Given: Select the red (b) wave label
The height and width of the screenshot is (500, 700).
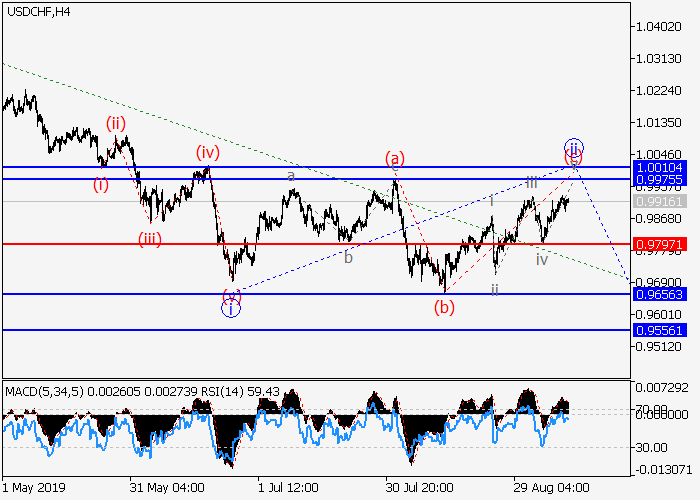Looking at the screenshot, I should pyautogui.click(x=444, y=307).
